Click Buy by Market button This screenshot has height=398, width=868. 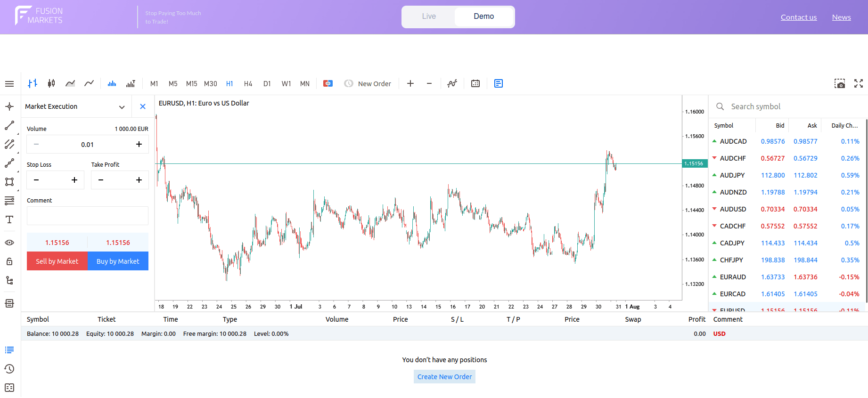tap(118, 261)
